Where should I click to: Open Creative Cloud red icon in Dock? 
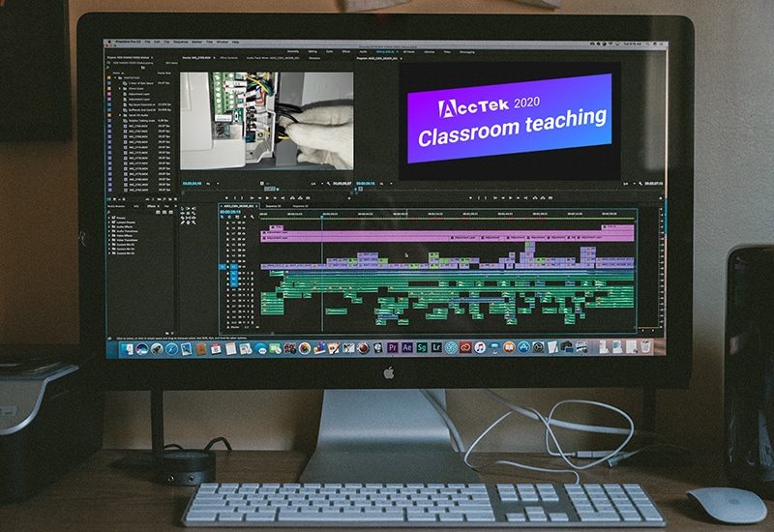click(465, 348)
